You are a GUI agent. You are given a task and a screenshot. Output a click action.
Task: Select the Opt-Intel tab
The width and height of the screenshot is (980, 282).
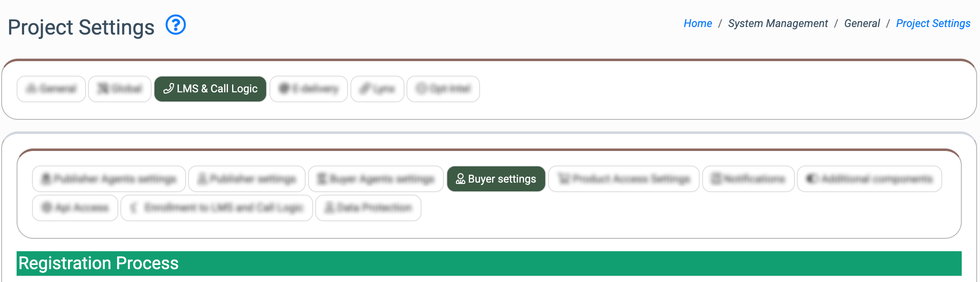(443, 89)
